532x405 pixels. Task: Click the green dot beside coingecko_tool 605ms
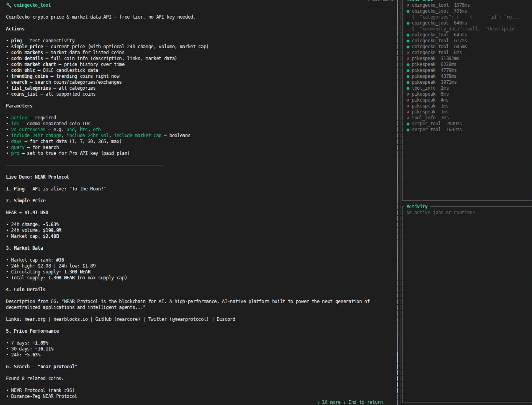408,47
